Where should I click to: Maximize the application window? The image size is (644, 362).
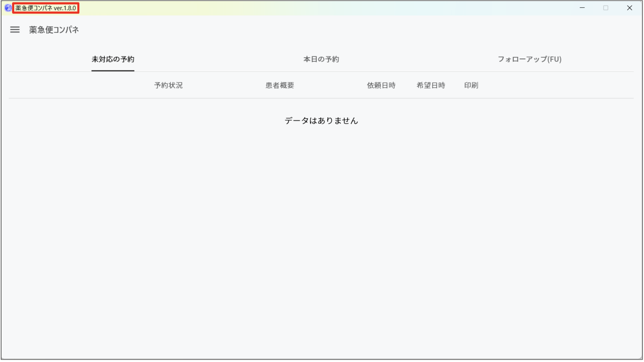[606, 7]
